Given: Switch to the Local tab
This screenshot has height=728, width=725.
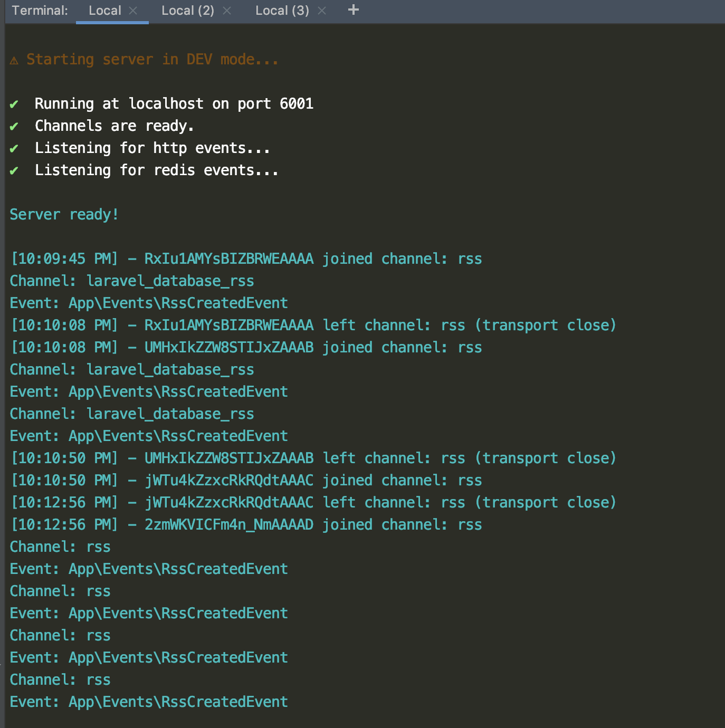Looking at the screenshot, I should 105,11.
